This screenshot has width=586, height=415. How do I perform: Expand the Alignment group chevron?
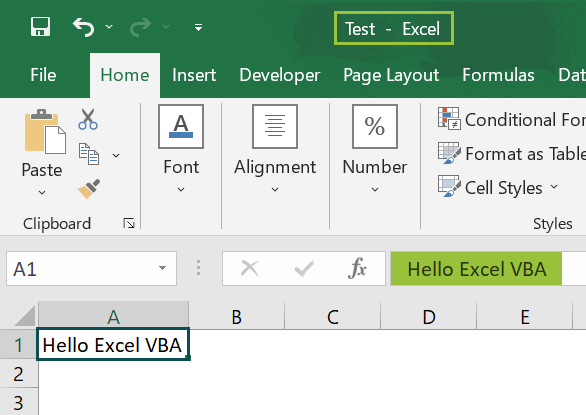275,190
